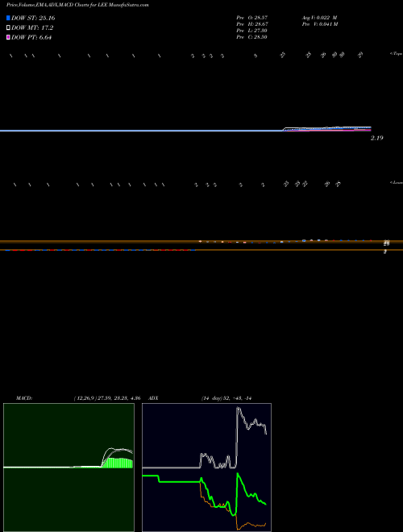Click the 'DOW ST: 25.16' legend text
The width and height of the screenshot is (403, 532).
click(x=33, y=18)
